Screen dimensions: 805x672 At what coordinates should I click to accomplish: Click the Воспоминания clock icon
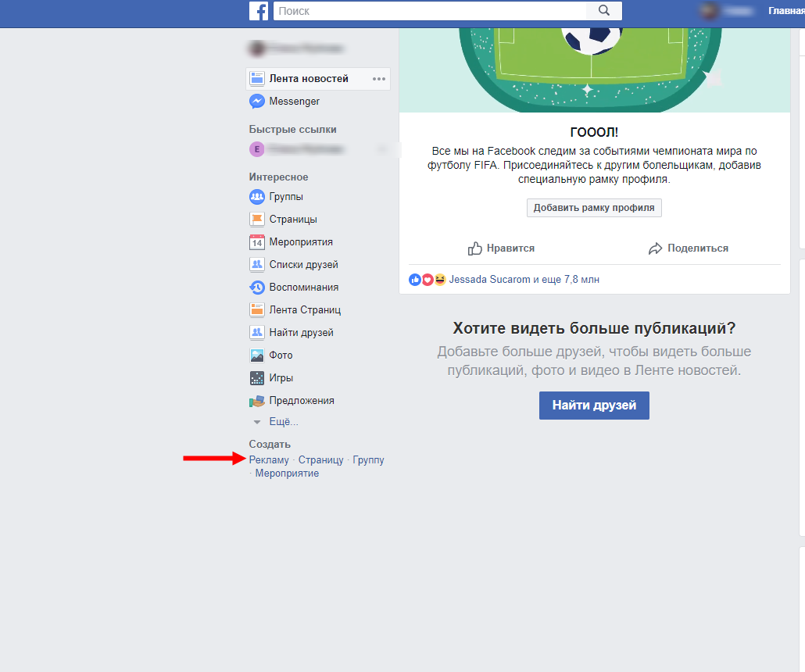tap(256, 287)
